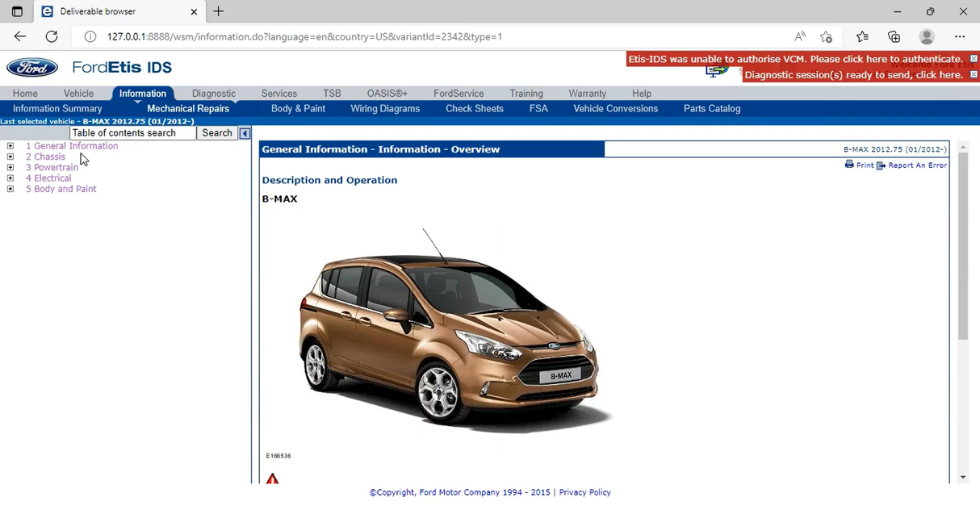Click the Table of contents search field
Viewport: 980px width, 510px height.
[132, 133]
